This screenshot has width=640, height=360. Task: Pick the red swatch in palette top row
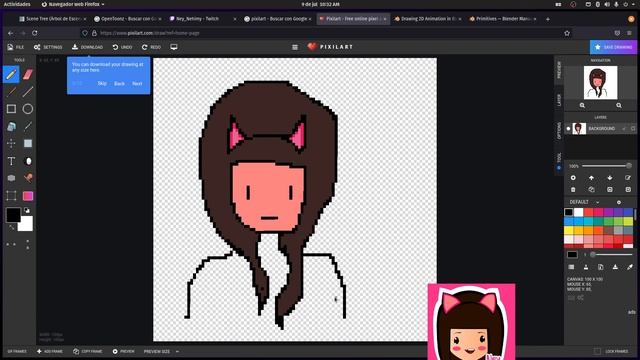click(x=588, y=212)
